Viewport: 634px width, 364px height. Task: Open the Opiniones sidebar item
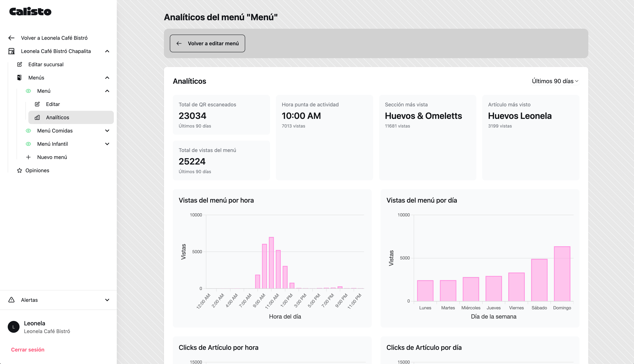tap(37, 170)
